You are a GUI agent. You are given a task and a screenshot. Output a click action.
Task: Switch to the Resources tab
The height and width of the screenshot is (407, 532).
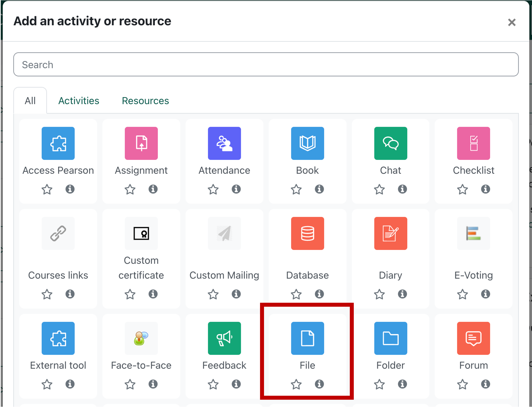click(145, 101)
